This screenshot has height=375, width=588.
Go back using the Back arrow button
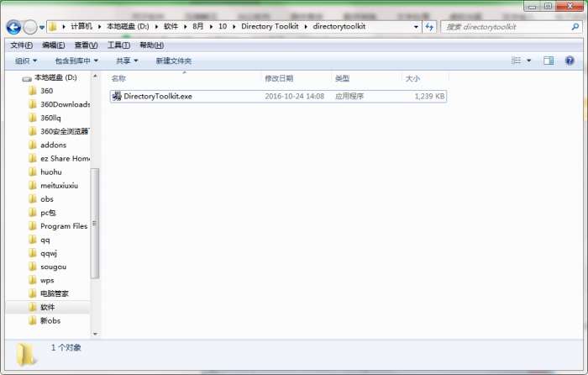coord(13,27)
